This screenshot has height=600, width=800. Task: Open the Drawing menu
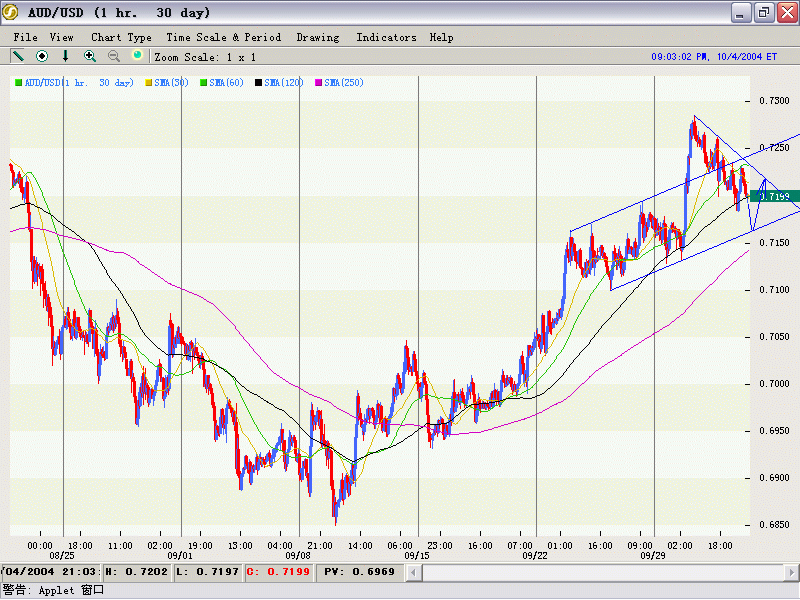pos(317,37)
